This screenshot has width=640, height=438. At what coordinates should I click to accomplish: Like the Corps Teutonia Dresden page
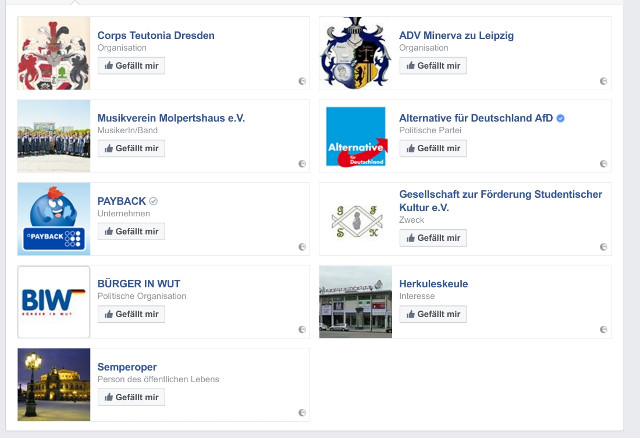point(131,66)
